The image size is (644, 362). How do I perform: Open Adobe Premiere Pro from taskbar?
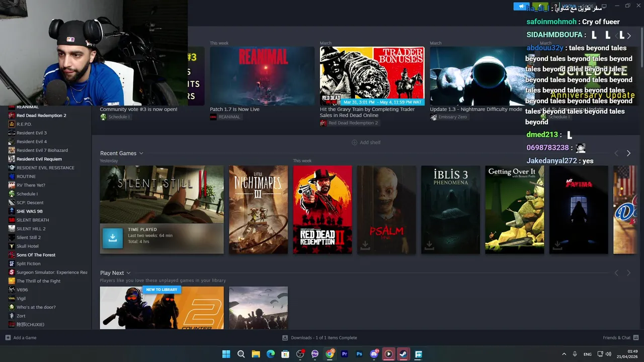pos(345,354)
